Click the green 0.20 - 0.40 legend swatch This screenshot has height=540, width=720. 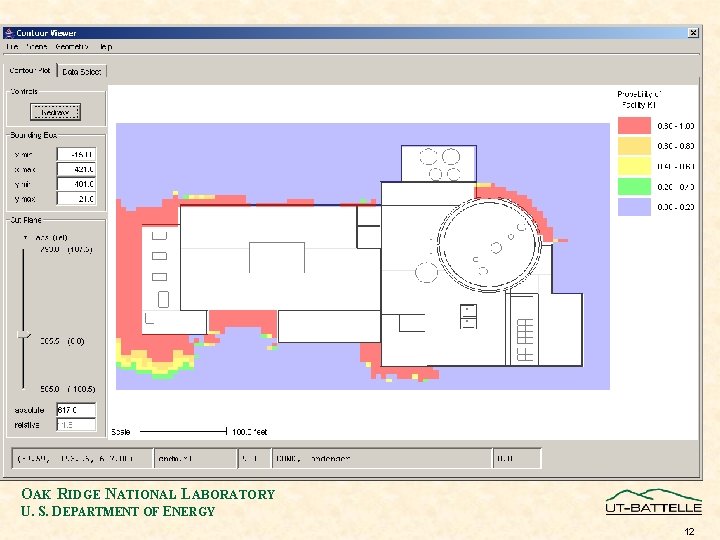[634, 186]
